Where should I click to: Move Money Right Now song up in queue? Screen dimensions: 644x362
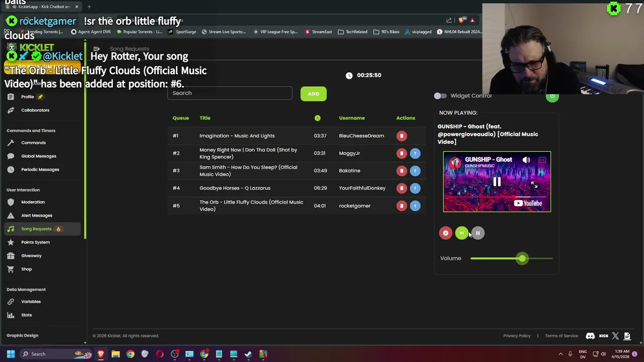415,153
